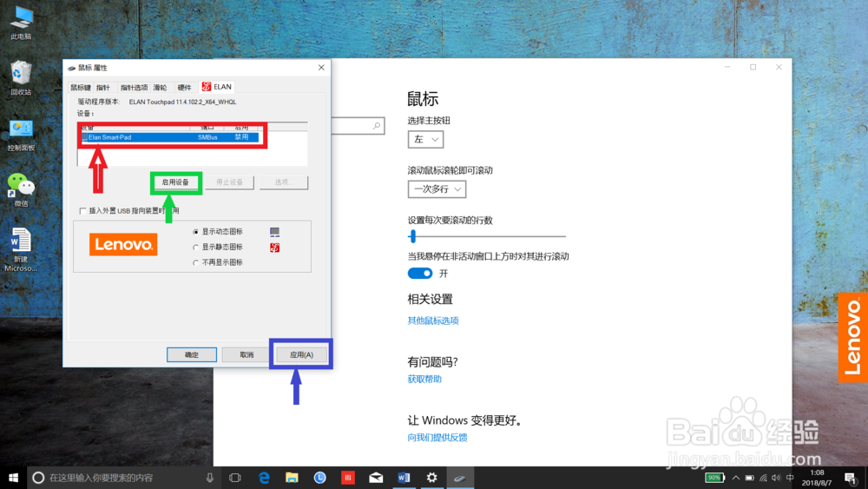The height and width of the screenshot is (489, 868).
Task: Select the Elan Smart-Pad device row
Action: click(170, 137)
